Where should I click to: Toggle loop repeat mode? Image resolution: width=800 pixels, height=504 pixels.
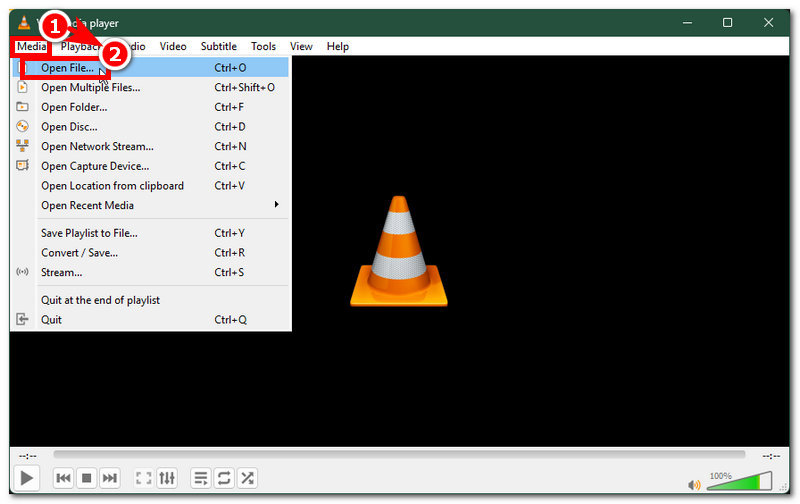click(224, 478)
